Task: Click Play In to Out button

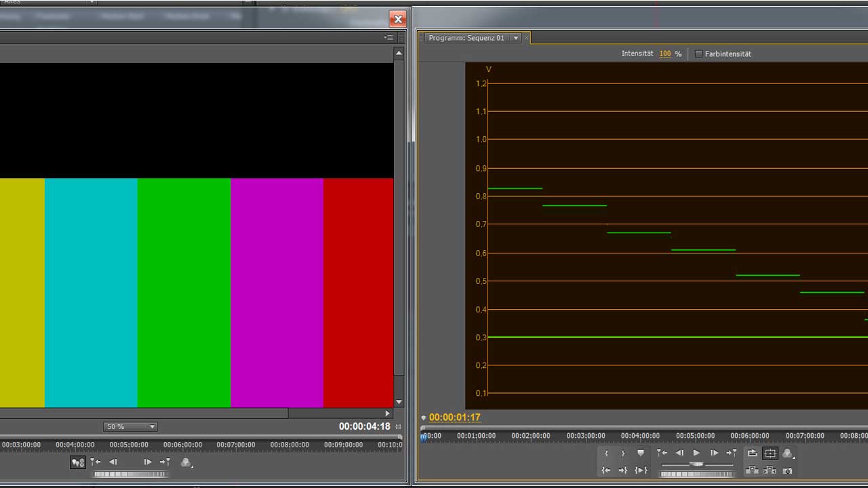Action: [x=641, y=470]
